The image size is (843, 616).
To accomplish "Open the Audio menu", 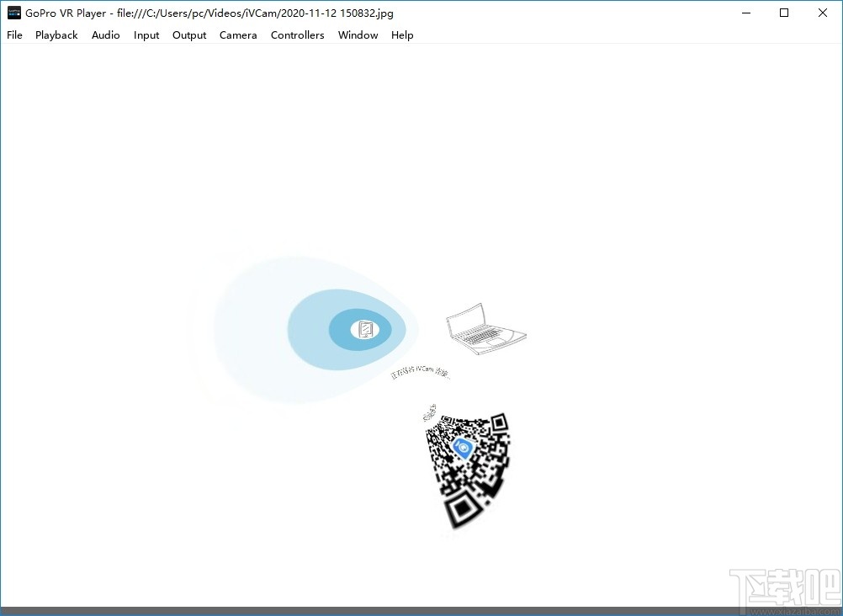I will tap(105, 35).
